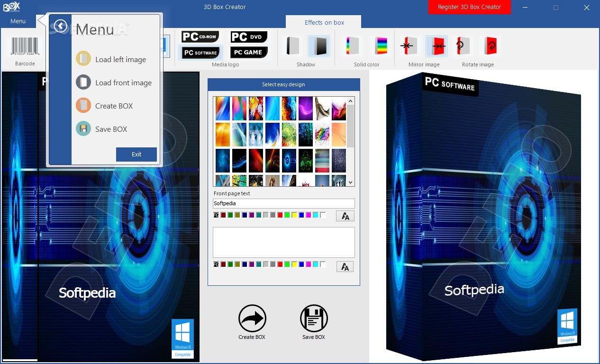Select the fire and ice design thumbnail
Screen dimensions: 600x364
point(289,109)
